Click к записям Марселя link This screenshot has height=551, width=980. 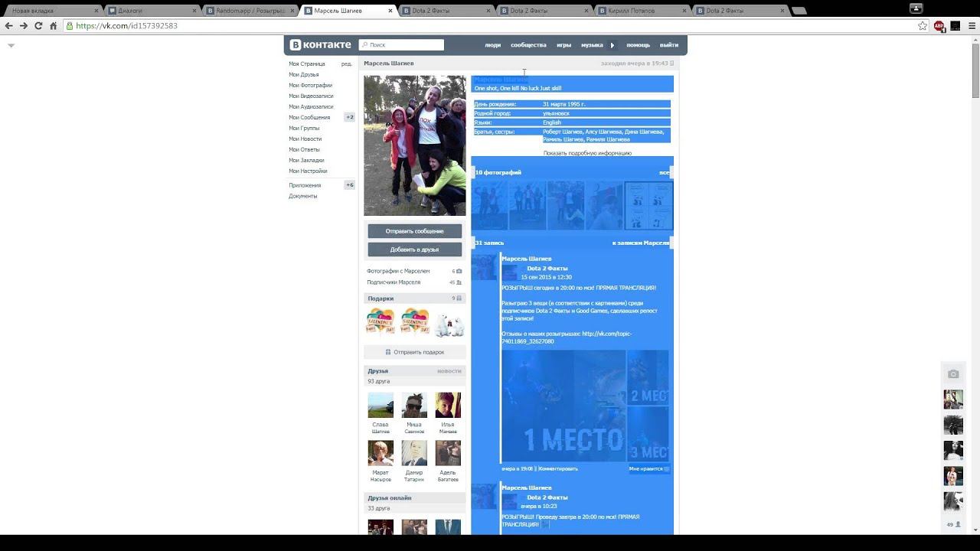[x=641, y=243]
